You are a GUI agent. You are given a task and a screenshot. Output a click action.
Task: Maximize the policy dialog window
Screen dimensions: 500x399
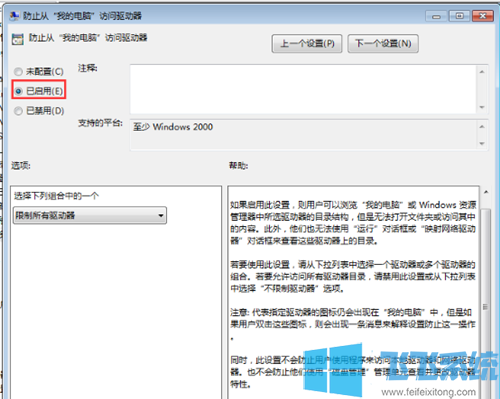pyautogui.click(x=459, y=16)
